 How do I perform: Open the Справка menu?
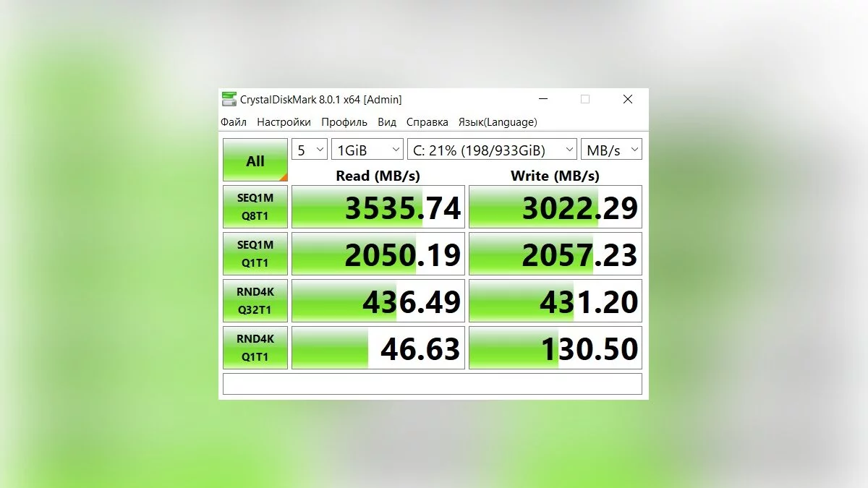[427, 122]
